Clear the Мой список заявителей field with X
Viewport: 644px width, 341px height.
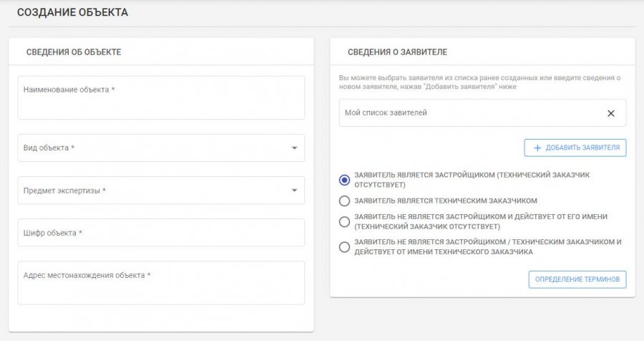pos(610,113)
